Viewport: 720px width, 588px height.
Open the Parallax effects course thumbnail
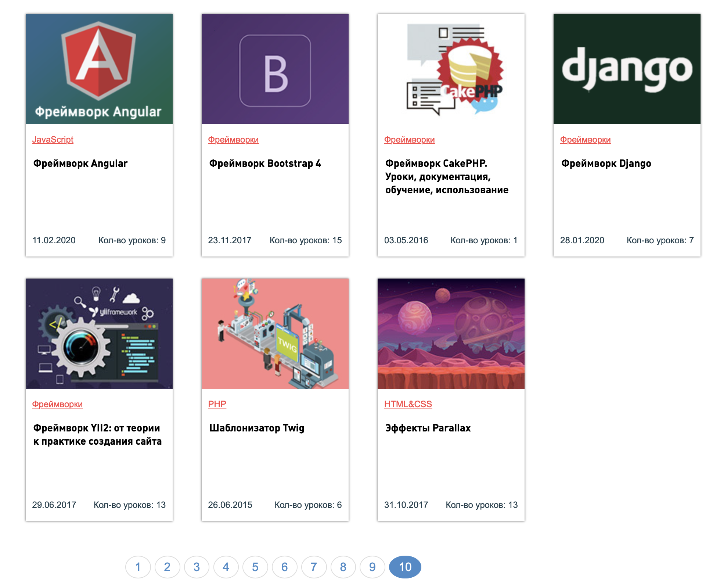(x=451, y=334)
